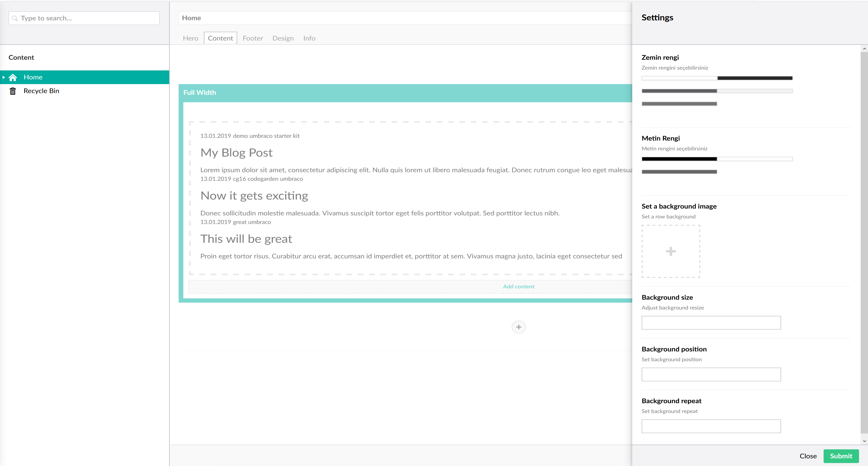Switch to the Content tab
The width and height of the screenshot is (868, 466).
pyautogui.click(x=220, y=38)
